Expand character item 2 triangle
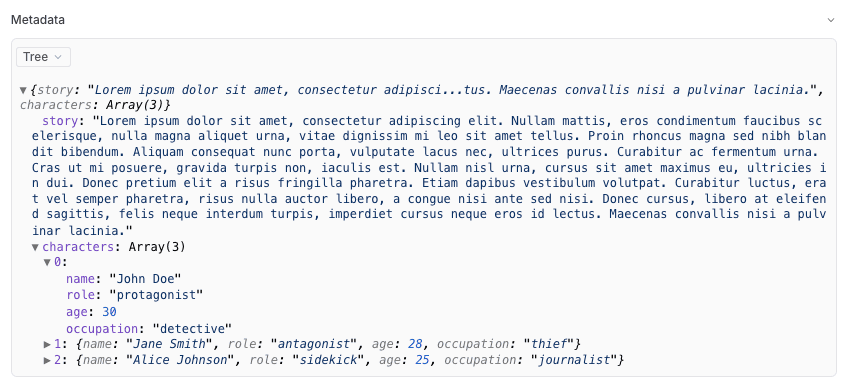This screenshot has height=389, width=849. 47,360
